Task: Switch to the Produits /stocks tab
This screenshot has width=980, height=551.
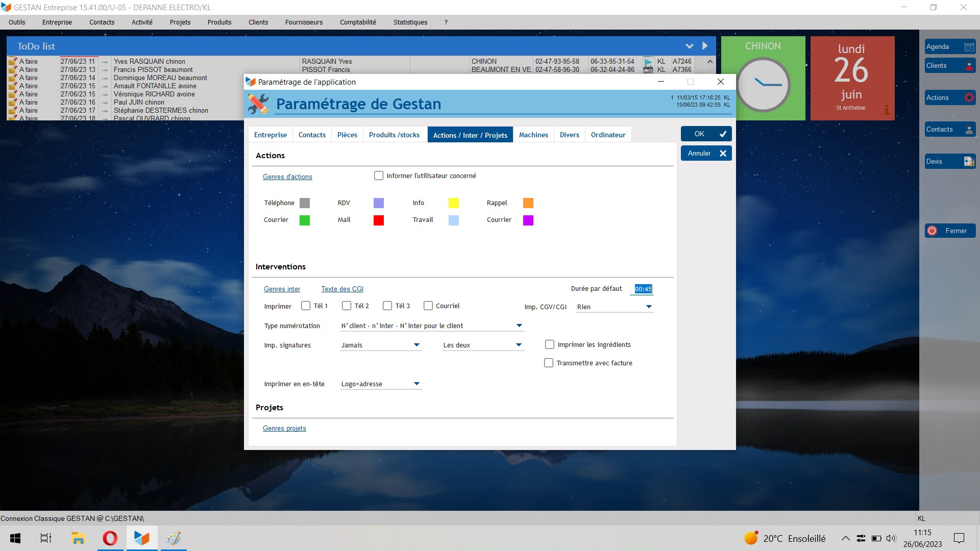Action: point(394,135)
